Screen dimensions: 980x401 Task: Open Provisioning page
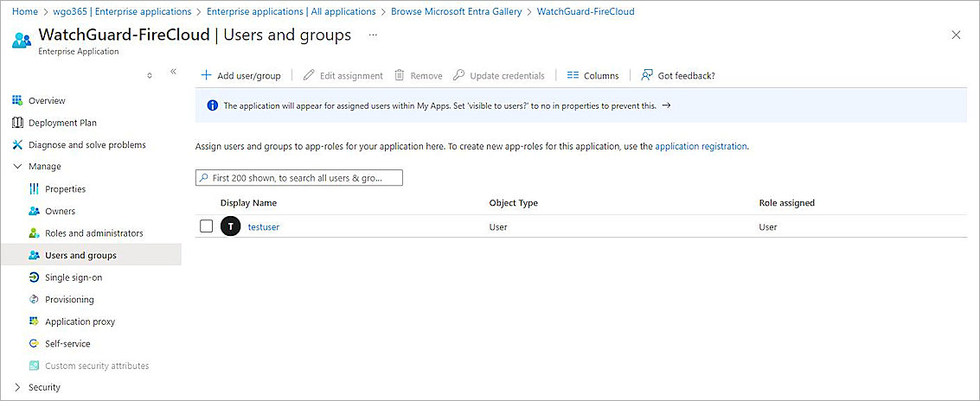(x=69, y=300)
